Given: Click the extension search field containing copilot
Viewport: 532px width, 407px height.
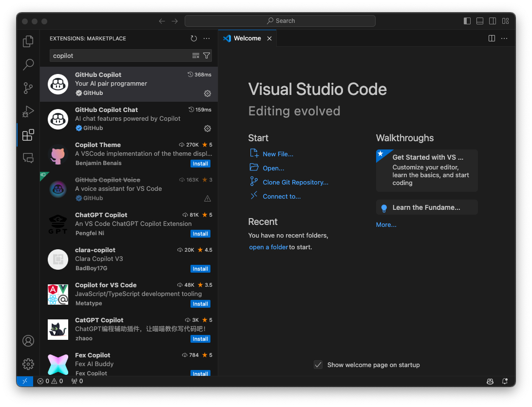Looking at the screenshot, I should click(x=119, y=55).
